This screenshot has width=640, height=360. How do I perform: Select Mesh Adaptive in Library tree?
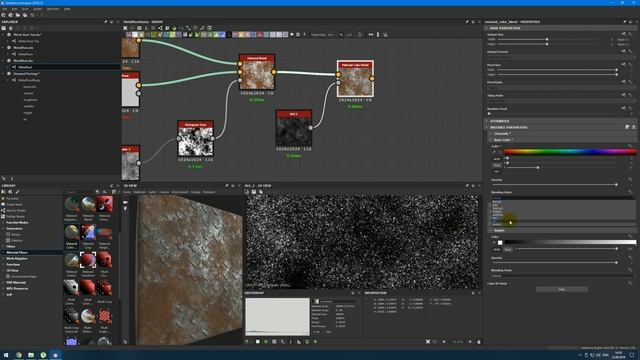click(x=17, y=258)
